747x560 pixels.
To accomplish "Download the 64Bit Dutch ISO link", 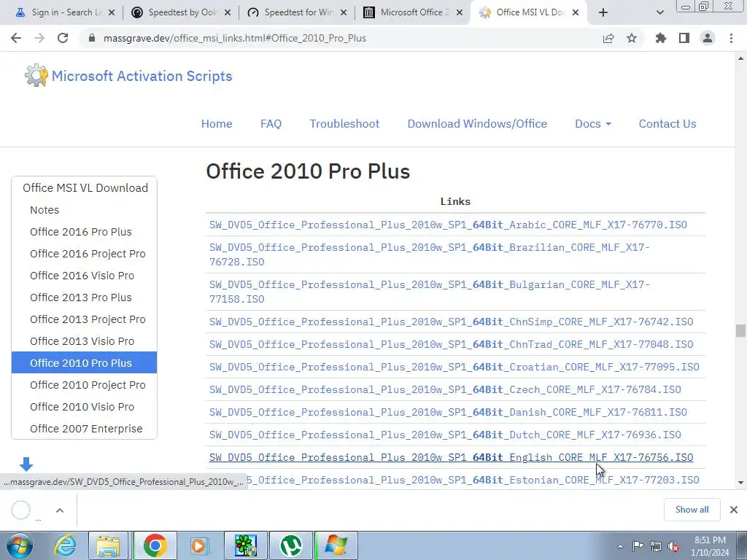I will click(x=445, y=435).
